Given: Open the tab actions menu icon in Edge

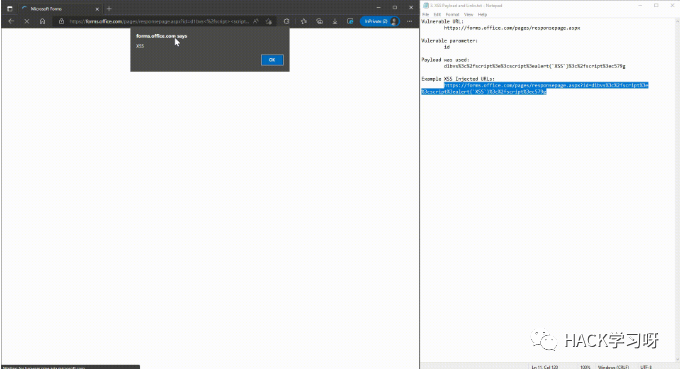Looking at the screenshot, I should (x=10, y=8).
